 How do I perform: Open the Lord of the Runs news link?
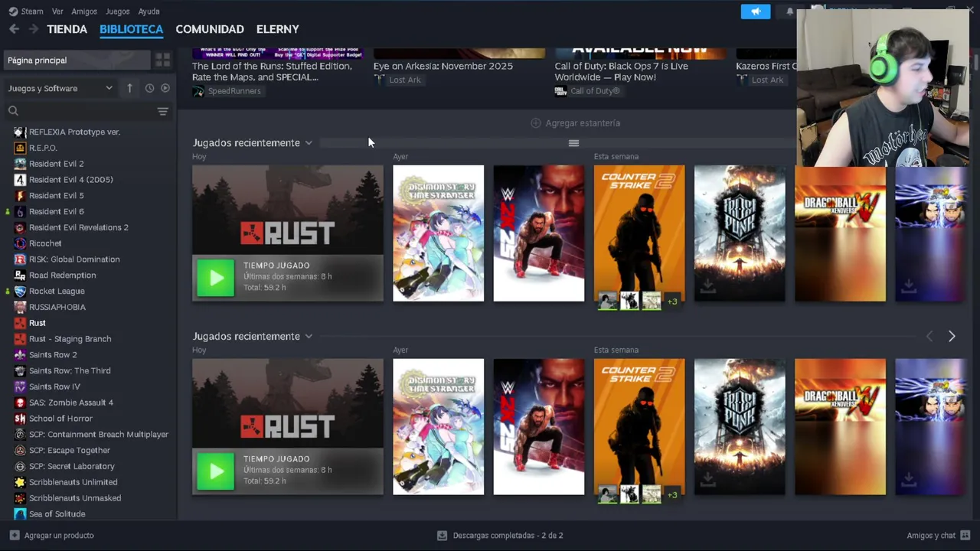[x=272, y=71]
